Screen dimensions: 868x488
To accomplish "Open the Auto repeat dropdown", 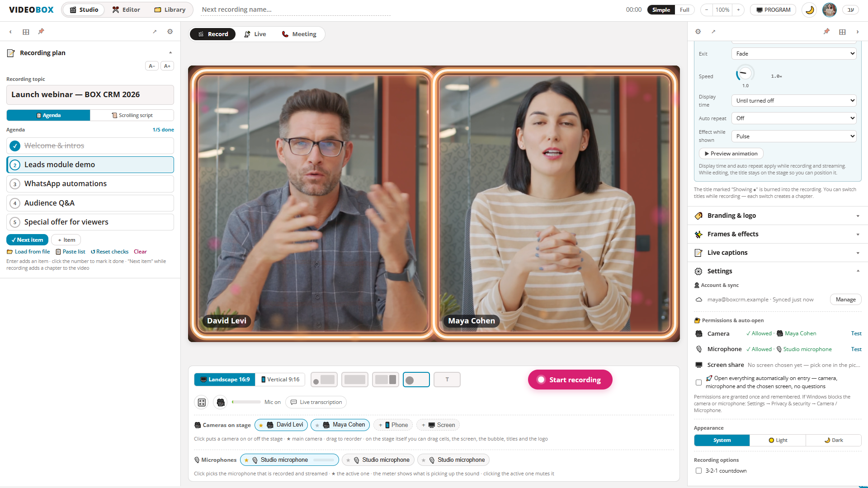I will click(794, 118).
